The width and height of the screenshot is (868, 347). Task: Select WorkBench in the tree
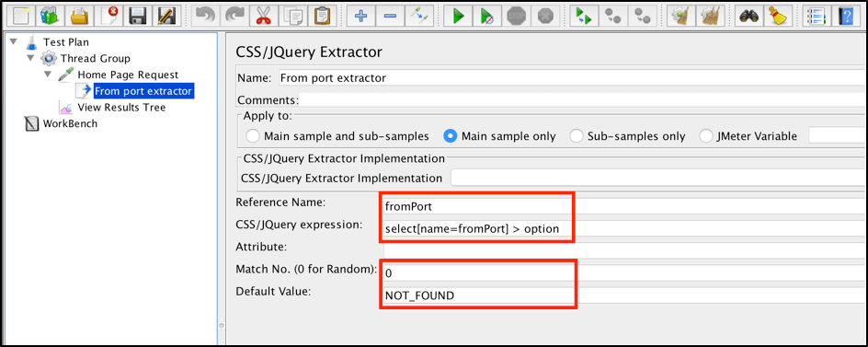[x=70, y=123]
